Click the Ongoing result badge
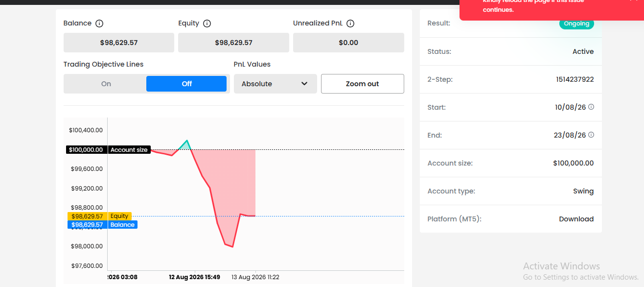Viewport: 644px width, 287px height. coord(576,24)
